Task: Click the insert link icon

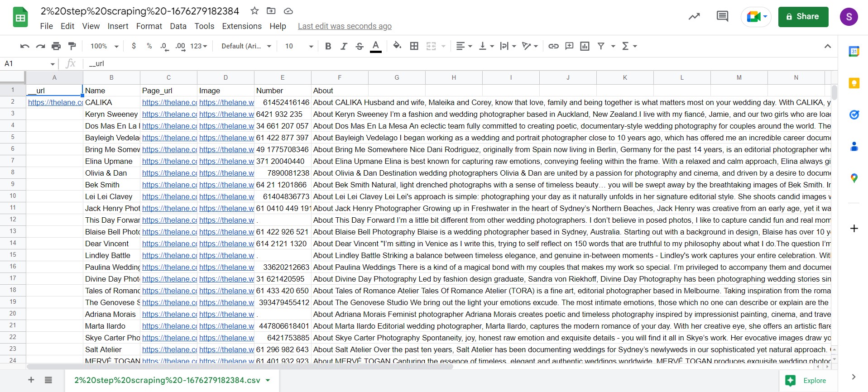Action: (553, 46)
